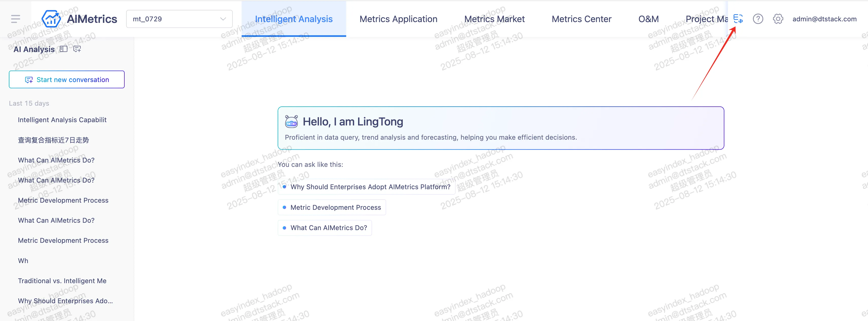This screenshot has height=321, width=868.
Task: Open the settings gear icon
Action: 778,19
